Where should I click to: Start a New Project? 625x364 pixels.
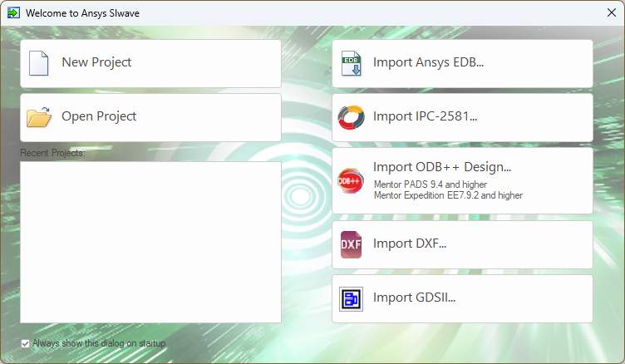pyautogui.click(x=150, y=63)
